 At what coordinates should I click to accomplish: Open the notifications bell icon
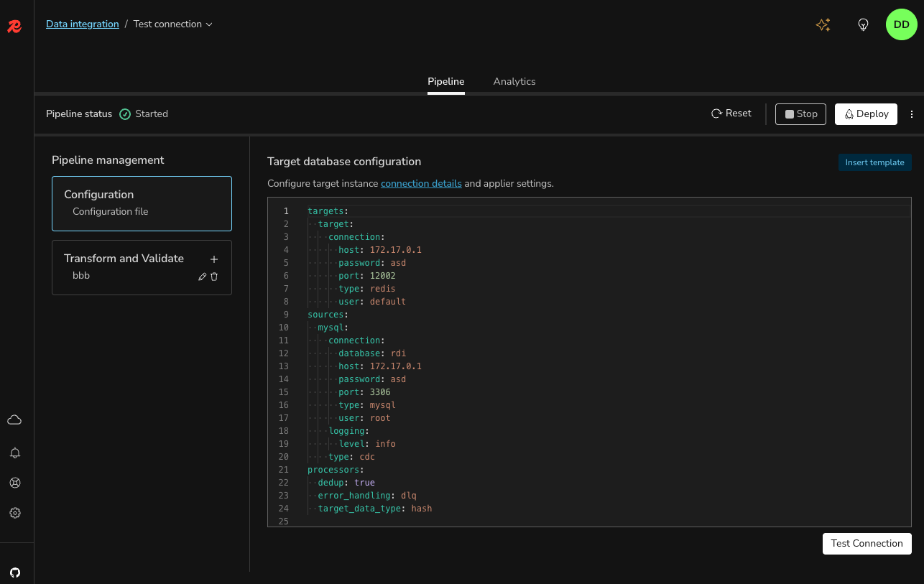pos(14,453)
